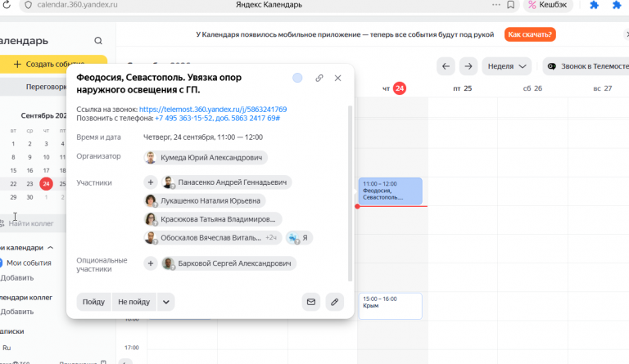Click the event popup vertical scrollbar

[351, 193]
